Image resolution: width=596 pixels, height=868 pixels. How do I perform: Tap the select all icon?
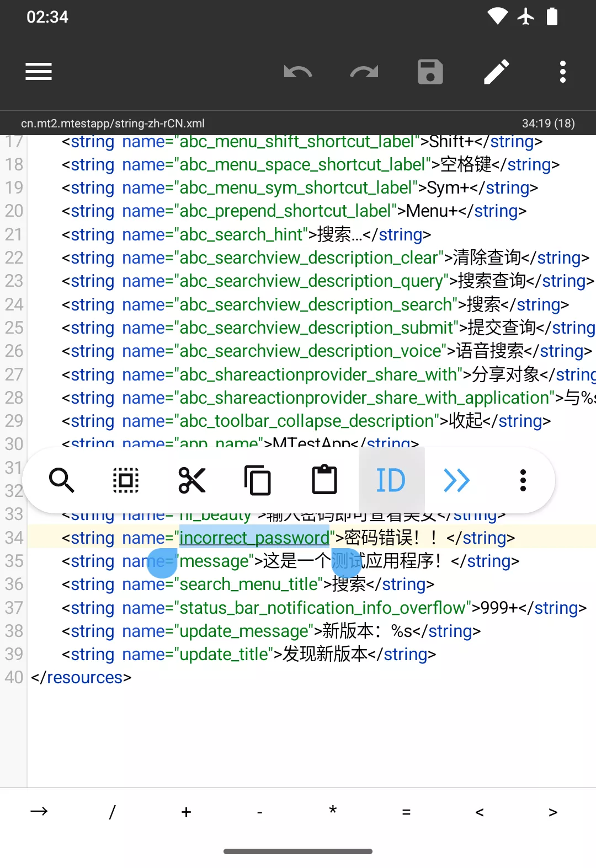point(126,480)
